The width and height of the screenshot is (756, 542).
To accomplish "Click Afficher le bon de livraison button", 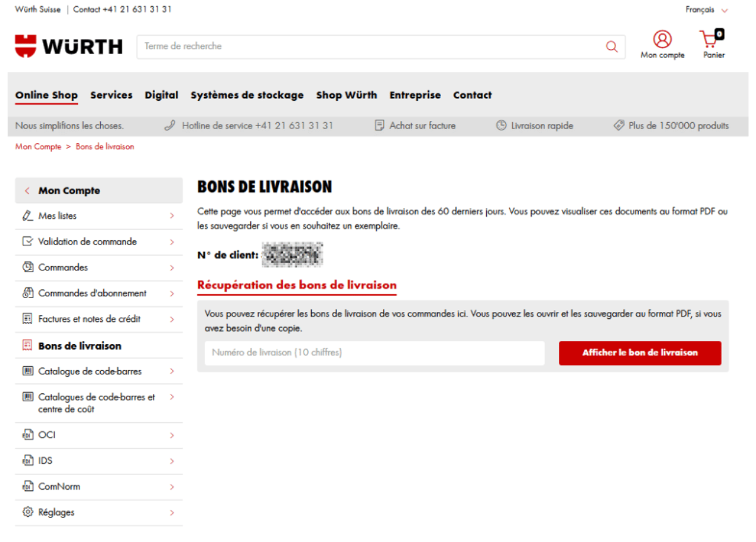I will click(640, 353).
